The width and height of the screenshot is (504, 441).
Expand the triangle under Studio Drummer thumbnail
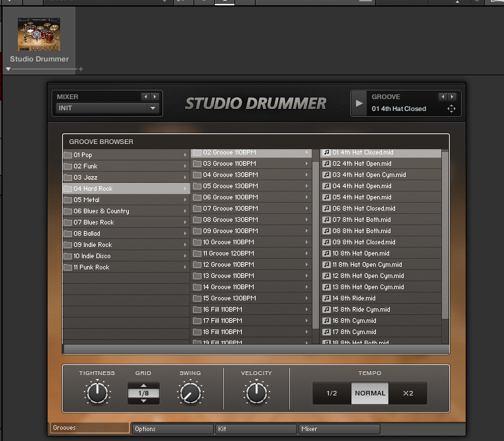pyautogui.click(x=9, y=69)
